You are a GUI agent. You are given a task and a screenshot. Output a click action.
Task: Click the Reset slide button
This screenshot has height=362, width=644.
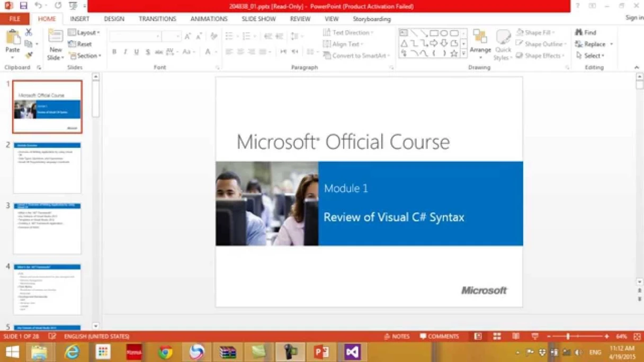click(x=80, y=44)
